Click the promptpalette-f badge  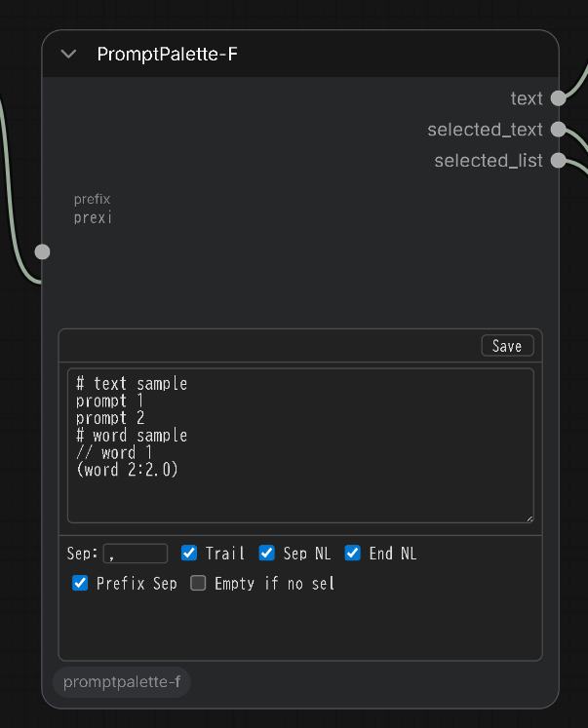tap(122, 682)
